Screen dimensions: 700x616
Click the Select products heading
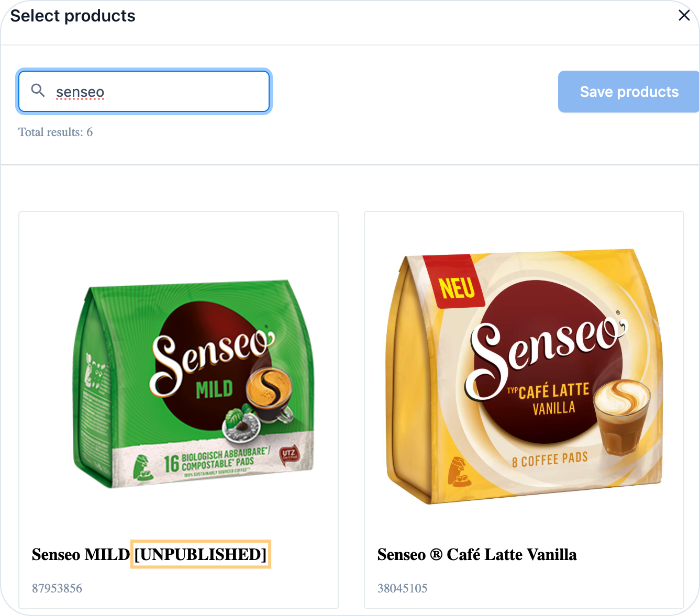(x=73, y=16)
